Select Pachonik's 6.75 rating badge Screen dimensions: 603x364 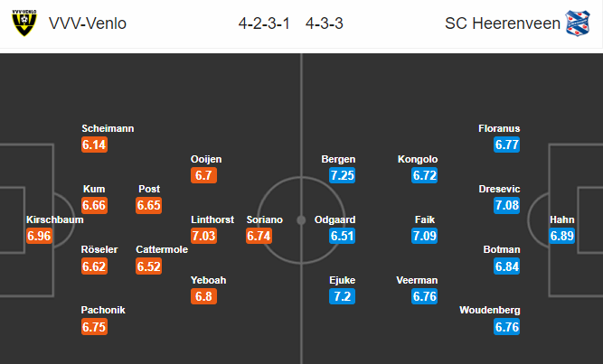94,327
